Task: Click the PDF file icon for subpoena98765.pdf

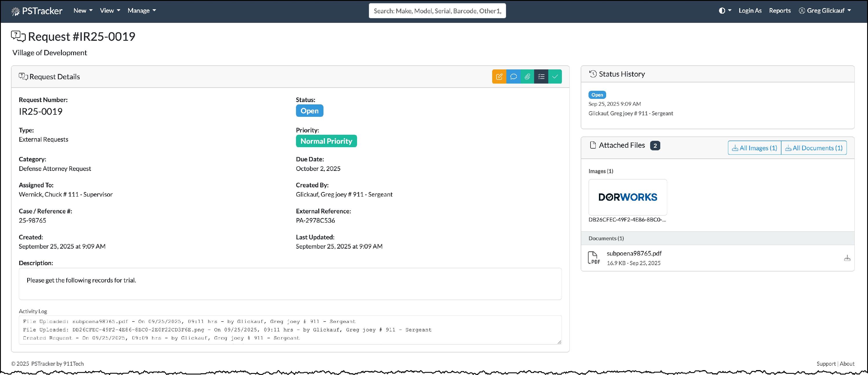Action: (x=594, y=258)
